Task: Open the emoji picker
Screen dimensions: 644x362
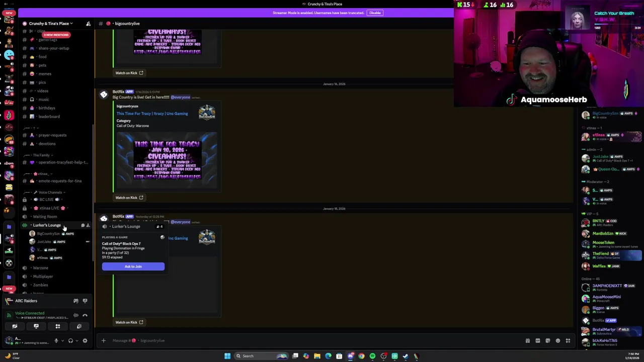Action: [558, 341]
